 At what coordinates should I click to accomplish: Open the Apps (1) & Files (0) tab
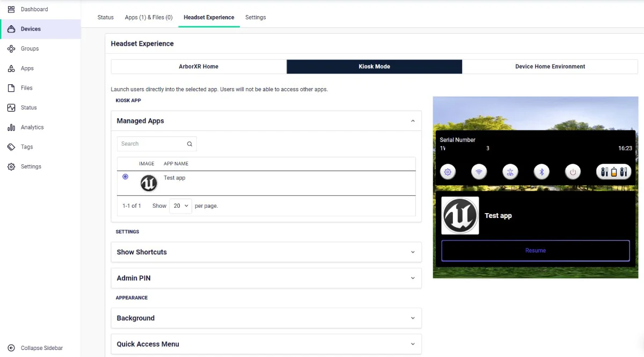coord(149,17)
